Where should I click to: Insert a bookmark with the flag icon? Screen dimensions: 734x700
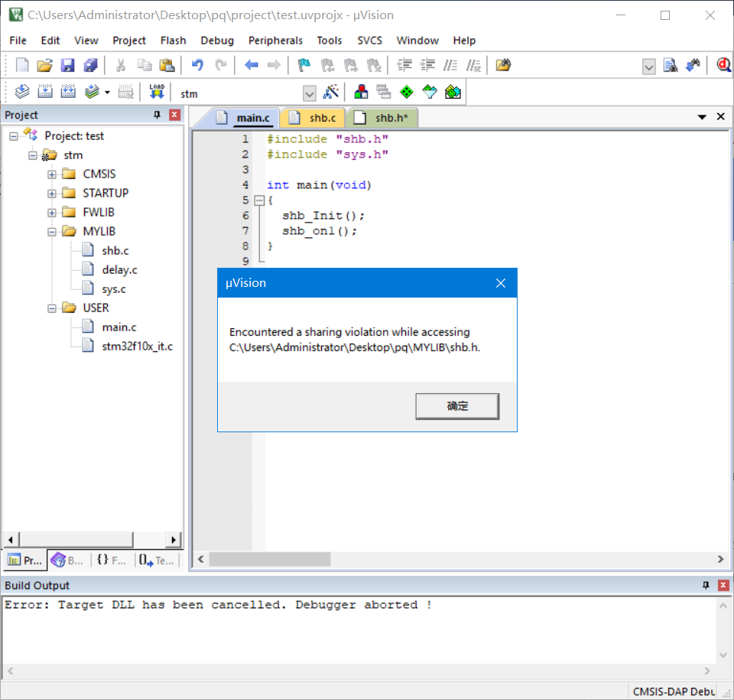304,65
